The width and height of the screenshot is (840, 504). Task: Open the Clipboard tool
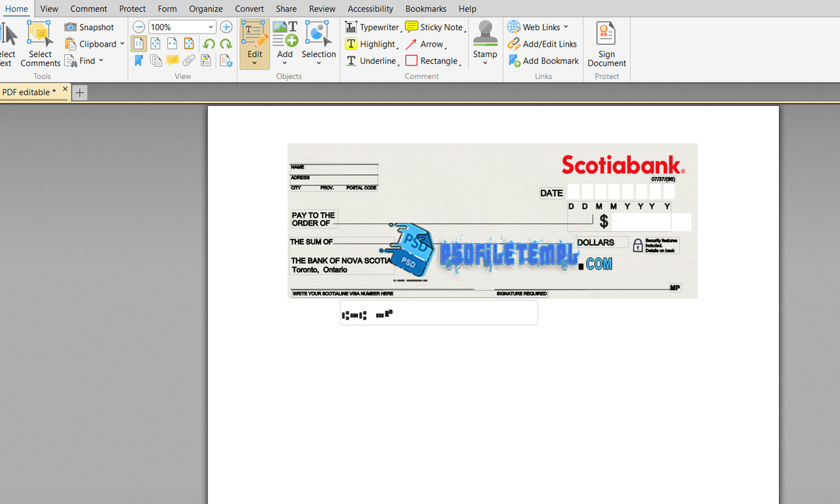point(91,44)
